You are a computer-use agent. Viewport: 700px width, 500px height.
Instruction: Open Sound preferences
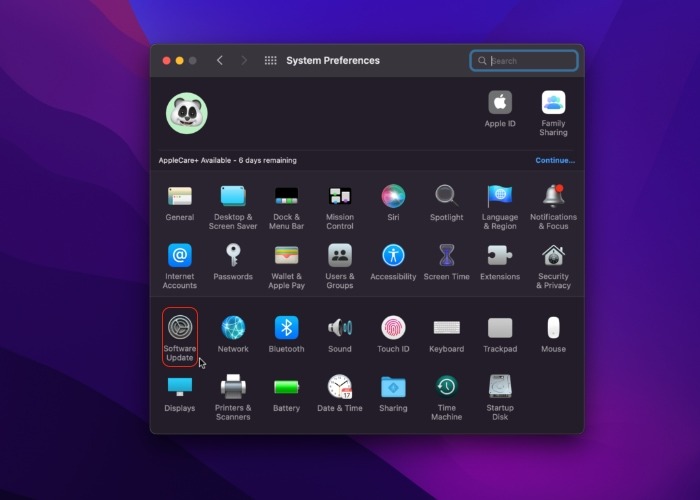(340, 334)
